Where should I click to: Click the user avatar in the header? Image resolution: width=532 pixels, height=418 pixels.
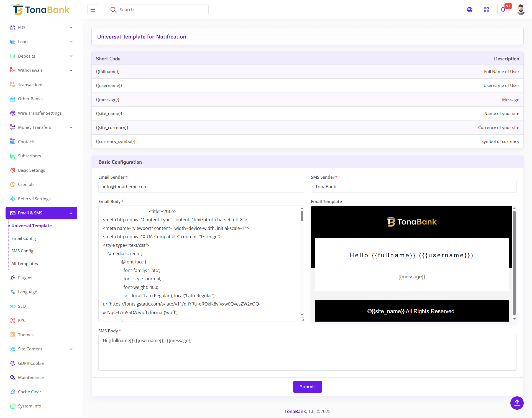tap(521, 10)
